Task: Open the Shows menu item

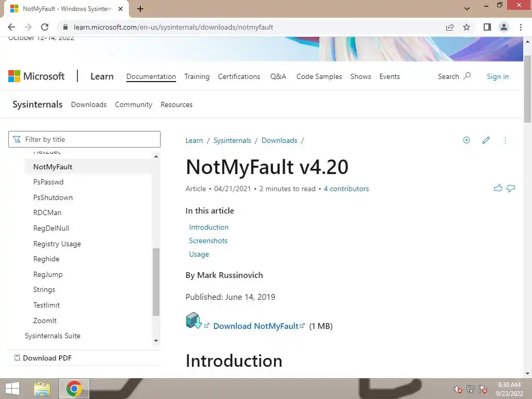Action: point(361,77)
